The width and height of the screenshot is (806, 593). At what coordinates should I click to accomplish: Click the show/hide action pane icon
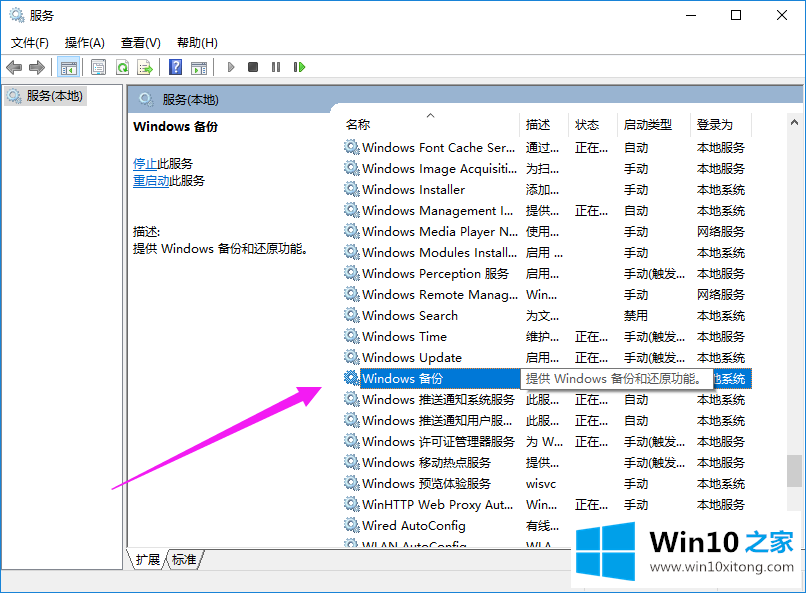click(x=199, y=67)
